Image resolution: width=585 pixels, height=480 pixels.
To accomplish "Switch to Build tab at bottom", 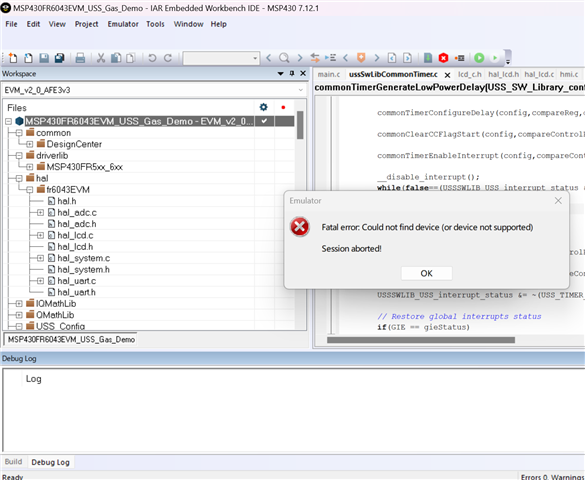I will tap(13, 462).
